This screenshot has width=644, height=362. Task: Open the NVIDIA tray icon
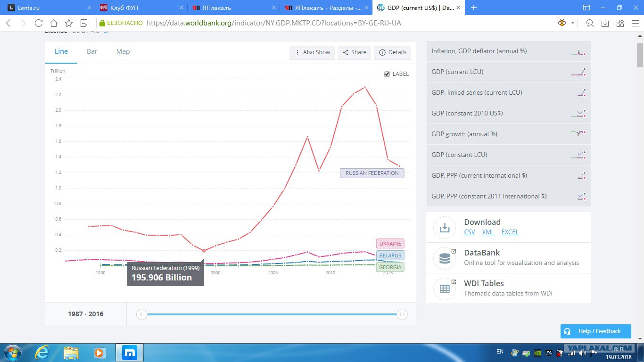pyautogui.click(x=537, y=353)
